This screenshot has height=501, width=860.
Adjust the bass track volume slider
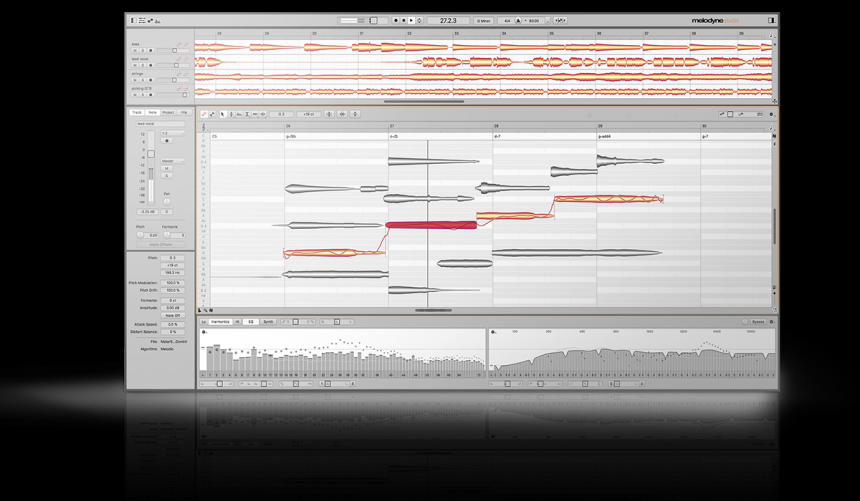[x=173, y=50]
